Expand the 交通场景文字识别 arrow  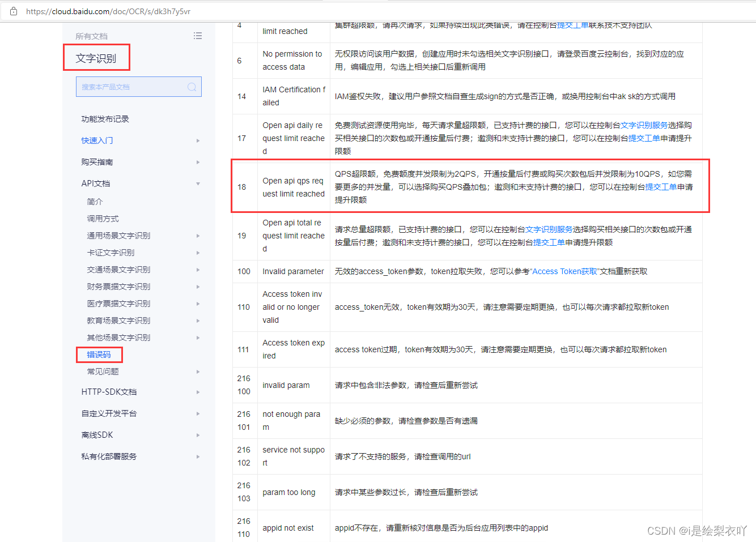[198, 270]
